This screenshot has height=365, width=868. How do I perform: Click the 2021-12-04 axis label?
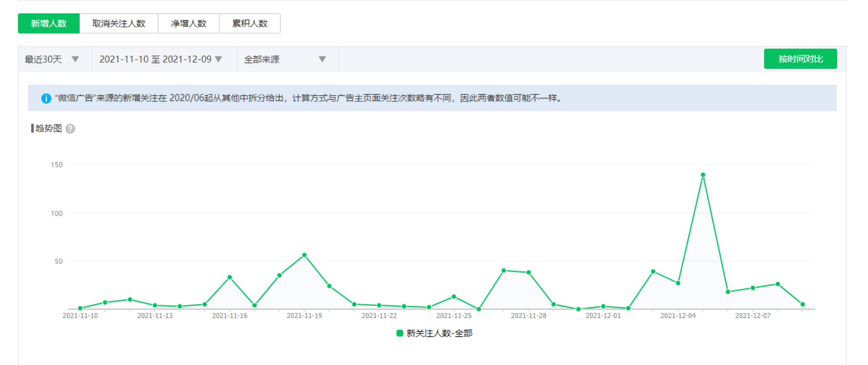coord(678,315)
